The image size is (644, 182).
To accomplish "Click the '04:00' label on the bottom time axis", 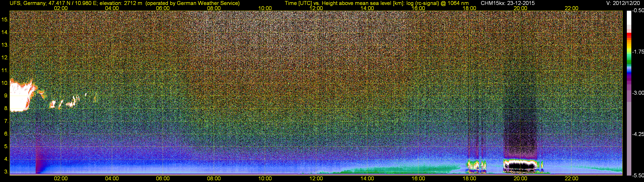I will tap(112, 179).
